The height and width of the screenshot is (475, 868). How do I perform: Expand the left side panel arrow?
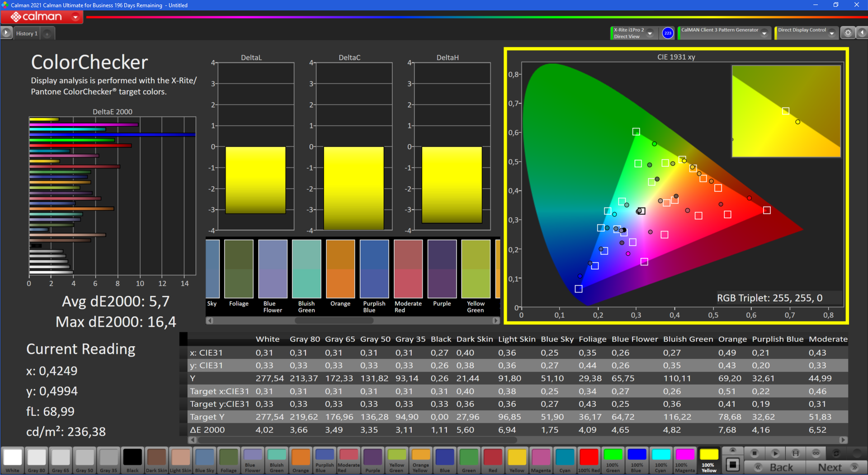(6, 33)
